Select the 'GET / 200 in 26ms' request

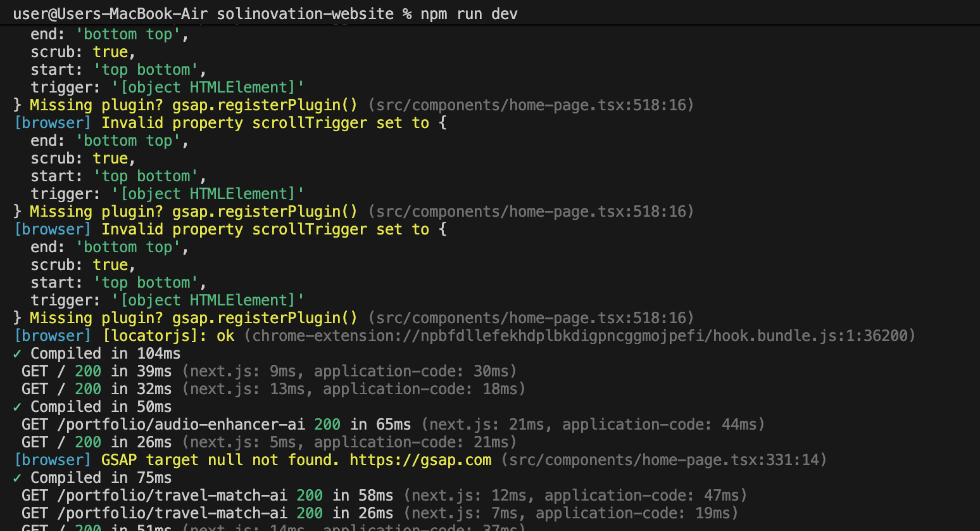click(x=97, y=442)
